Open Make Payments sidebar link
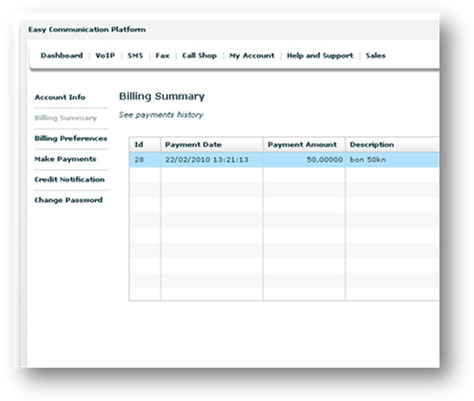 [65, 159]
